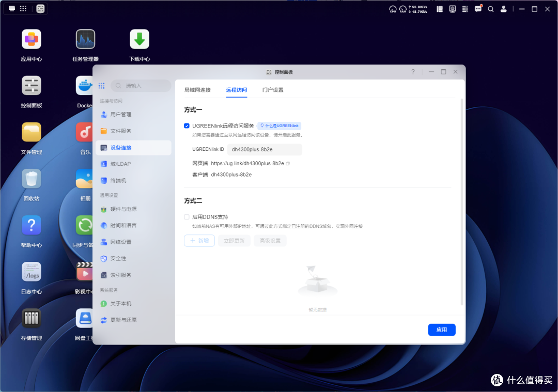Click the control panel search box 请输入
This screenshot has height=392, width=558.
coord(141,86)
